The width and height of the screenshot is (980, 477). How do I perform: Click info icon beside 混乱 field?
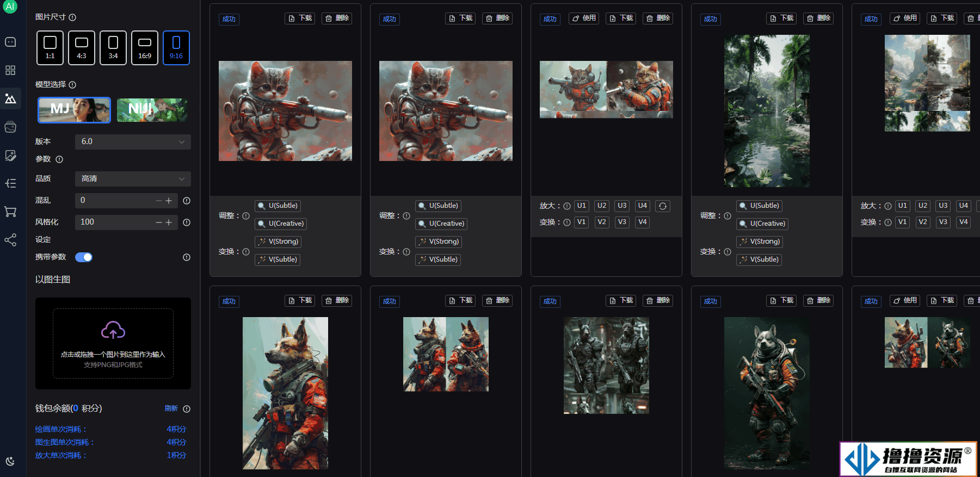pos(187,201)
